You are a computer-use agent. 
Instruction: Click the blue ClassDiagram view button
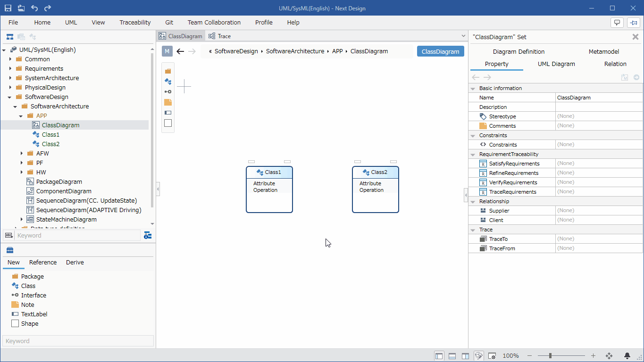[x=441, y=51]
